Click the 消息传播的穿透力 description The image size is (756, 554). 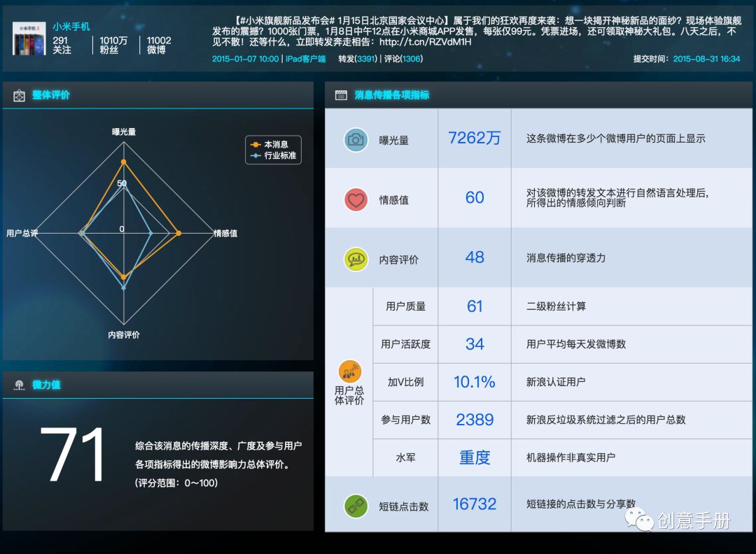pyautogui.click(x=566, y=257)
